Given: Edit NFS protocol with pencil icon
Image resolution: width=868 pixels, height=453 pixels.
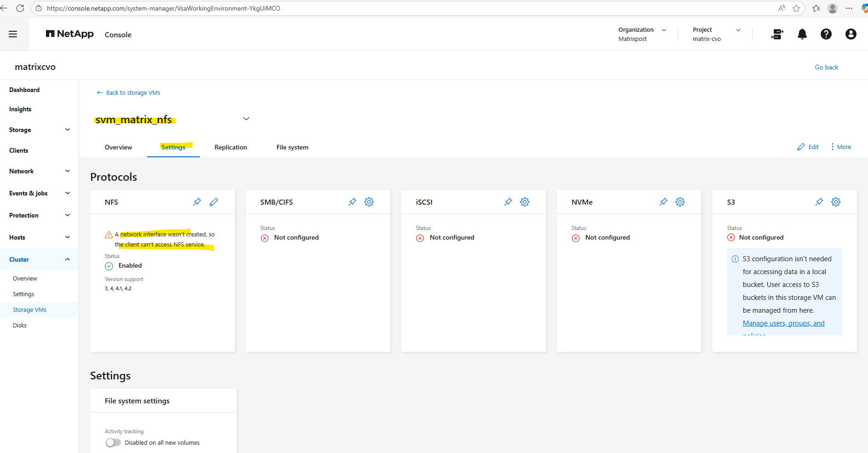Looking at the screenshot, I should tap(214, 202).
